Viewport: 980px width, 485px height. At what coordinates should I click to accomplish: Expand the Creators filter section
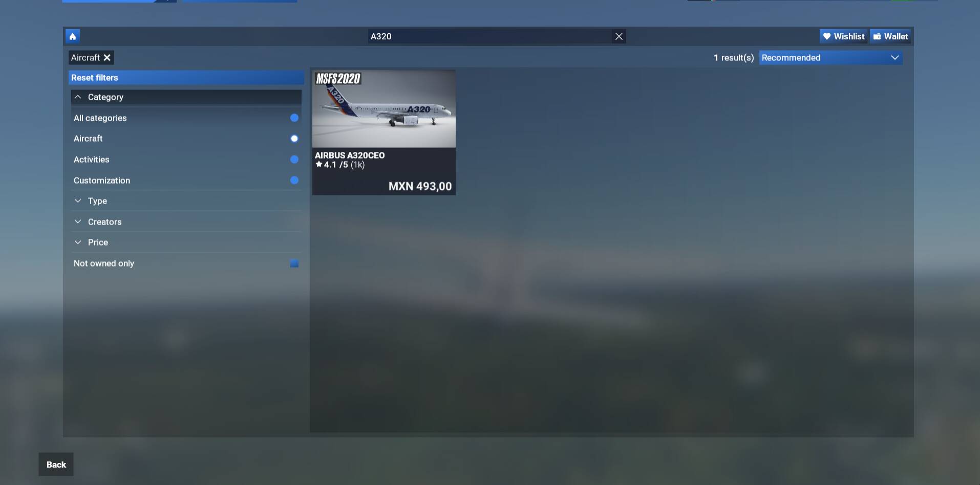pyautogui.click(x=186, y=222)
